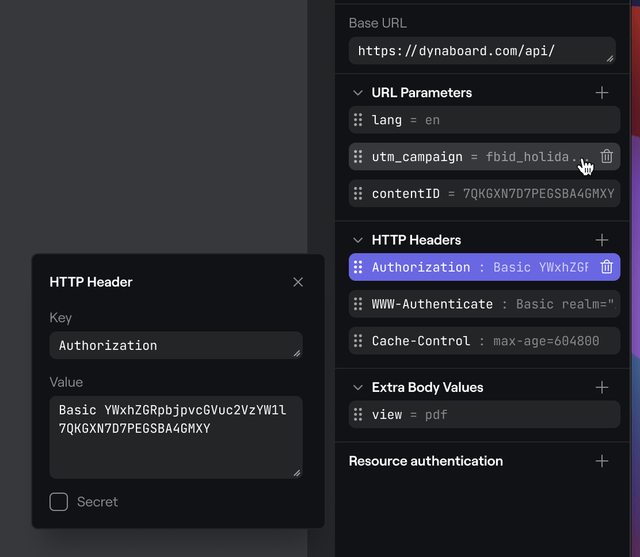This screenshot has width=640, height=557.
Task: Enable the Secret checkbox
Action: click(x=59, y=502)
